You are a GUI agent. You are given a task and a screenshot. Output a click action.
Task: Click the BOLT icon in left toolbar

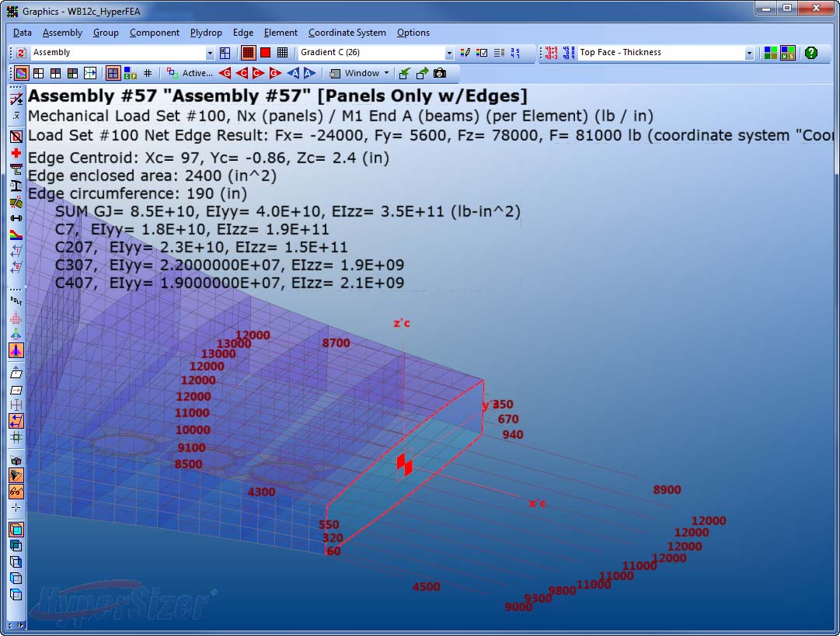16,301
